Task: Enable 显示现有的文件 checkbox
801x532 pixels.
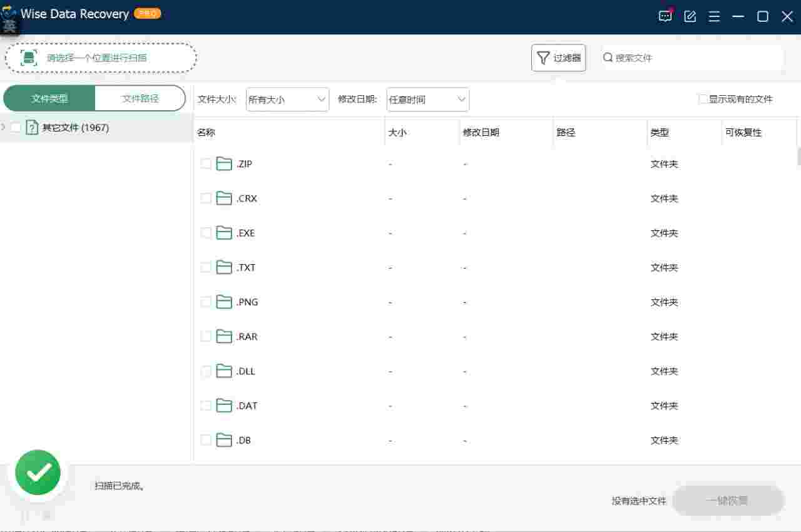Action: (703, 99)
